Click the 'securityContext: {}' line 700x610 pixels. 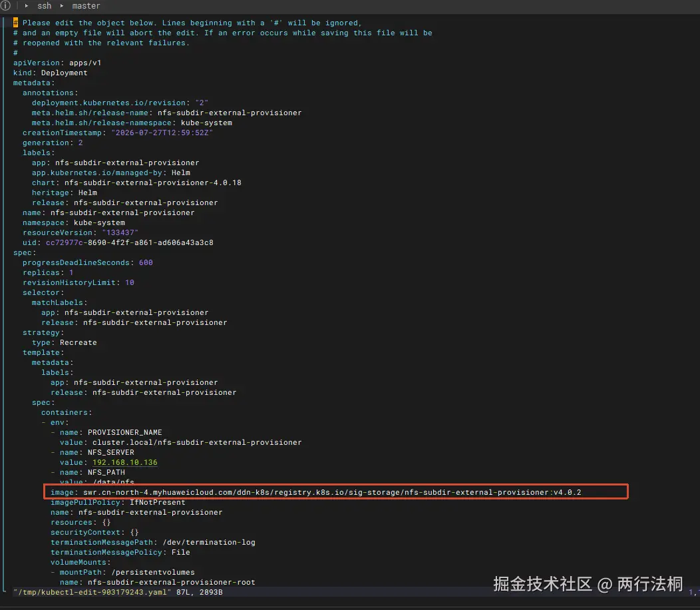(x=94, y=533)
